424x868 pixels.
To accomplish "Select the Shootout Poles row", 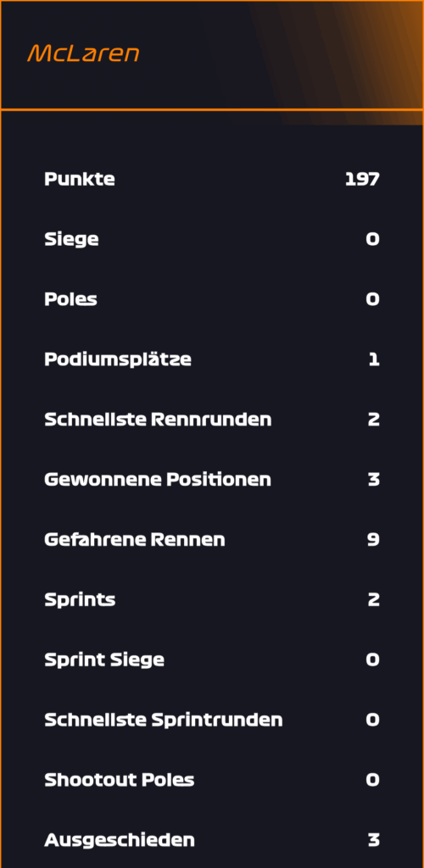I will point(212,780).
